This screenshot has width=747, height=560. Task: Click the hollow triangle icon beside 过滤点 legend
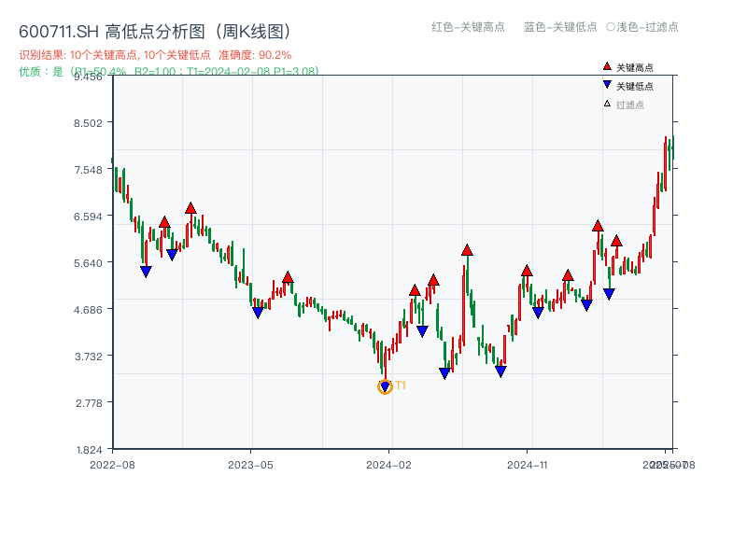607,104
